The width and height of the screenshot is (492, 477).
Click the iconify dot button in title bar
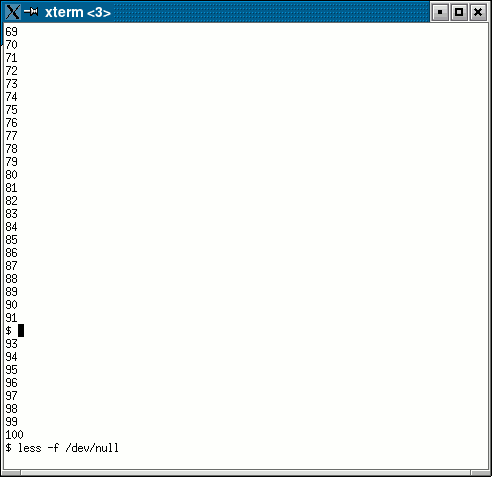440,12
